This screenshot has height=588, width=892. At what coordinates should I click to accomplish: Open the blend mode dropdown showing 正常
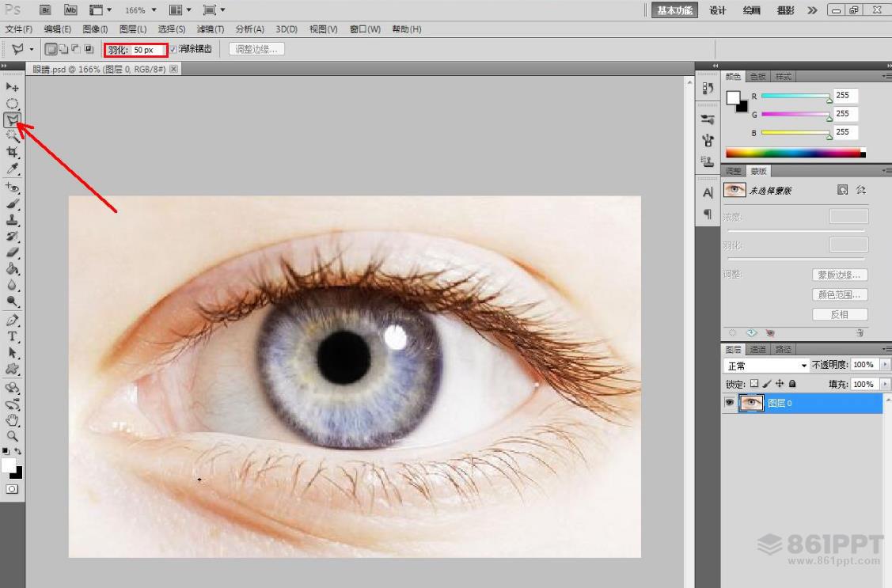pos(766,366)
